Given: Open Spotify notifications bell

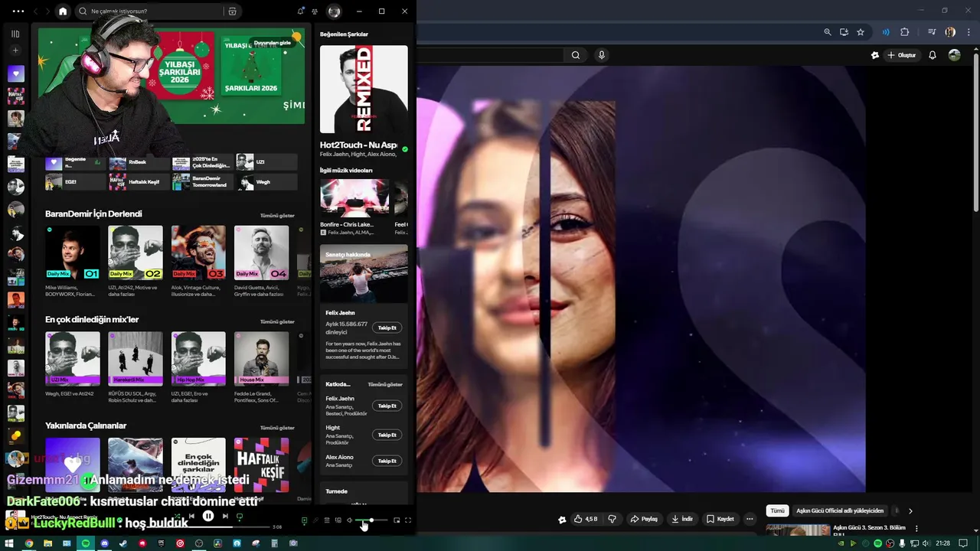Looking at the screenshot, I should point(300,11).
